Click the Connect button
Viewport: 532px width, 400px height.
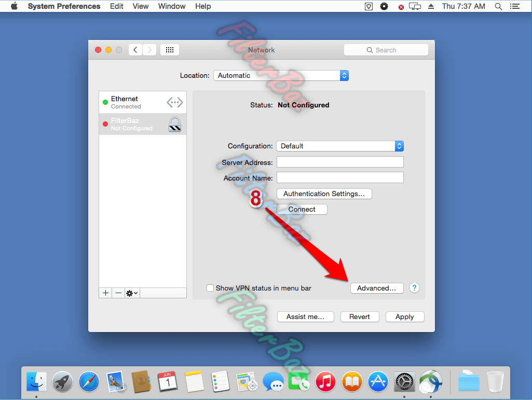[302, 209]
